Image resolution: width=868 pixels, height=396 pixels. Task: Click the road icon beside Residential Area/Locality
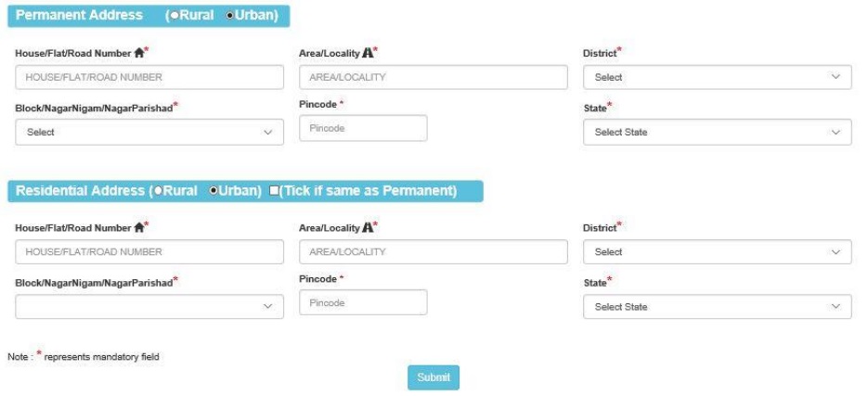pyautogui.click(x=368, y=227)
